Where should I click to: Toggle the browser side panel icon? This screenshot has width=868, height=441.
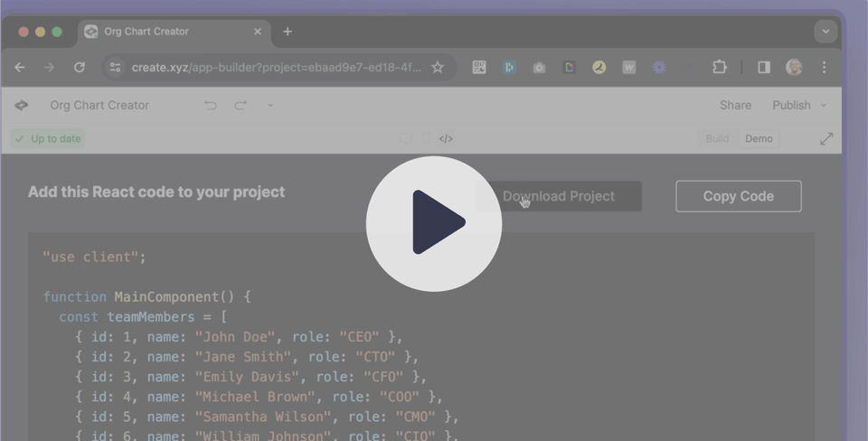pos(764,68)
